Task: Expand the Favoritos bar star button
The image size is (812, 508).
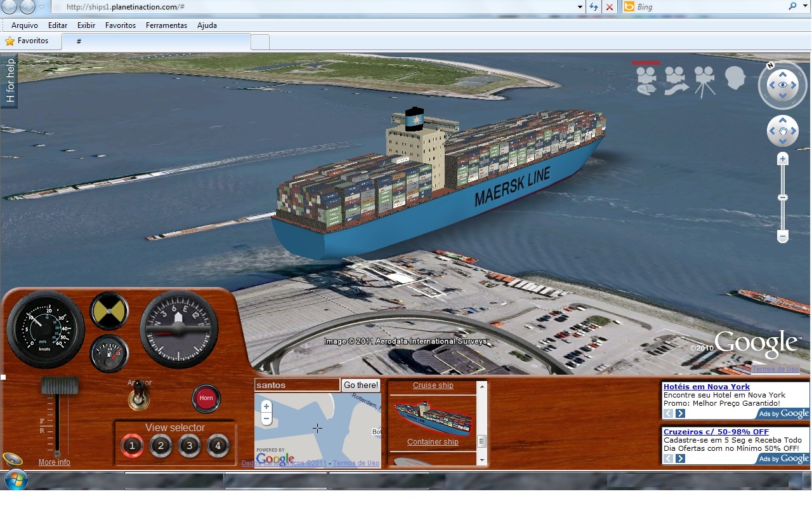Action: (x=11, y=41)
